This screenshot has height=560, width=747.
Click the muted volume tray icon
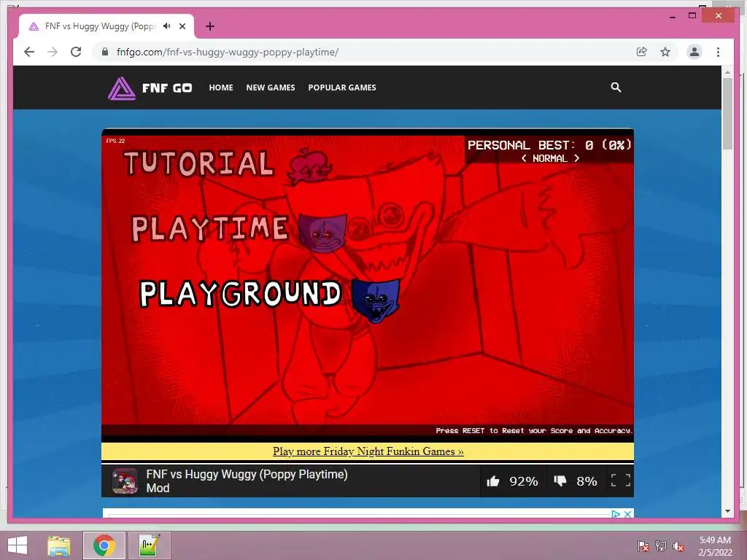click(x=678, y=546)
